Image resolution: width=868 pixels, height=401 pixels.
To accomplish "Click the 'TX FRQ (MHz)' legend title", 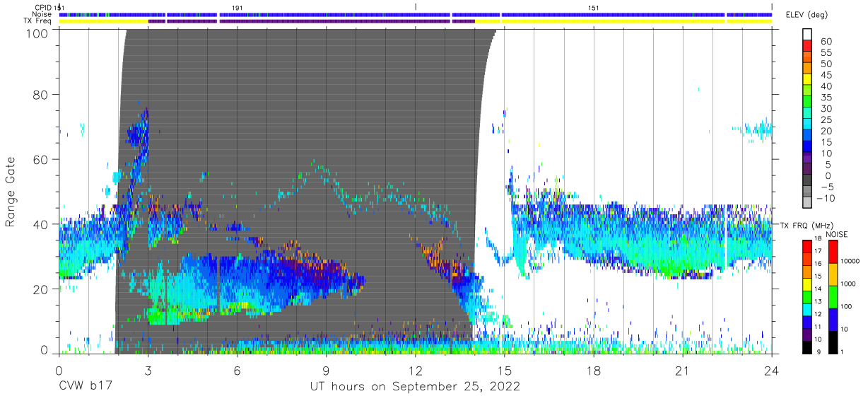I will [x=807, y=225].
